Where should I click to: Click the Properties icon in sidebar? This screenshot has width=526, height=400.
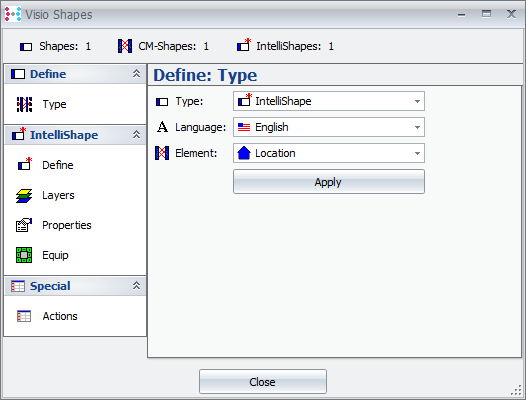(x=24, y=225)
